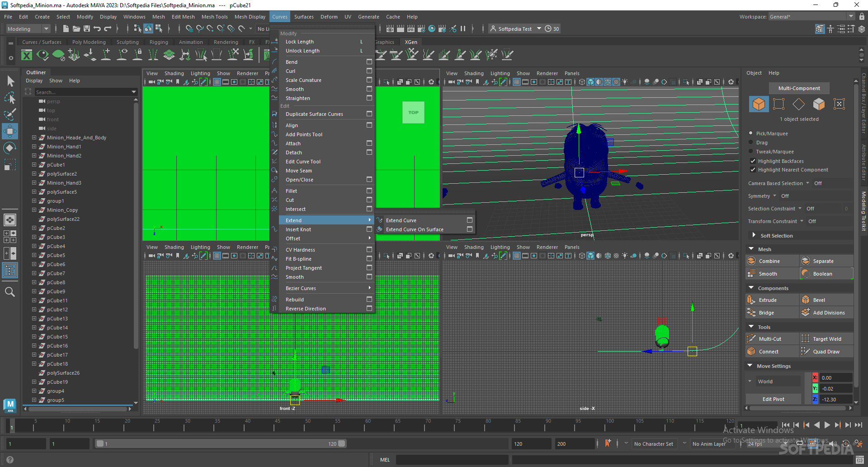
Task: Collapse the Move Settings section
Action: coord(750,366)
